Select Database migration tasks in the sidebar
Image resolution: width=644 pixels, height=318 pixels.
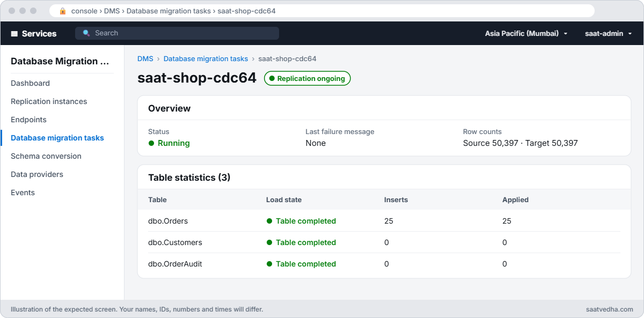coord(57,138)
